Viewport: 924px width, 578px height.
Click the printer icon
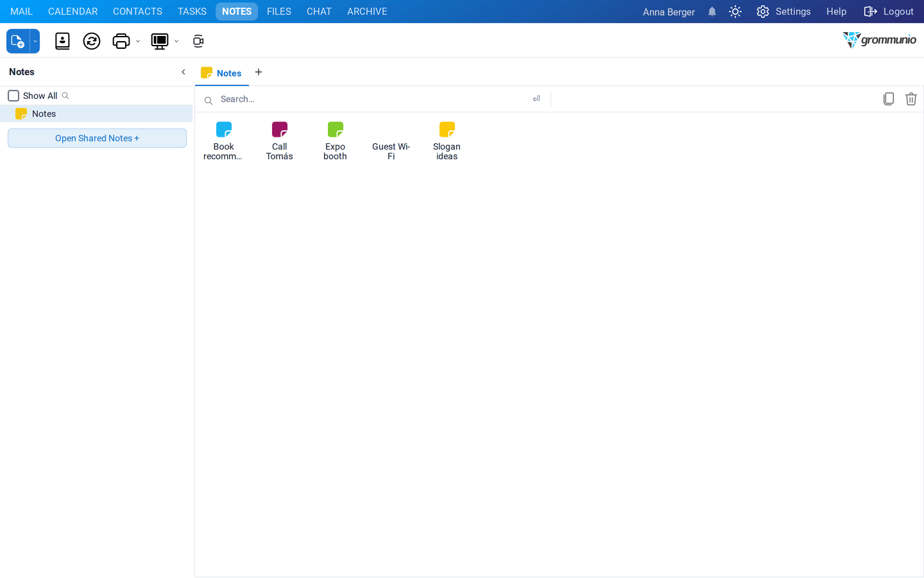(x=121, y=41)
